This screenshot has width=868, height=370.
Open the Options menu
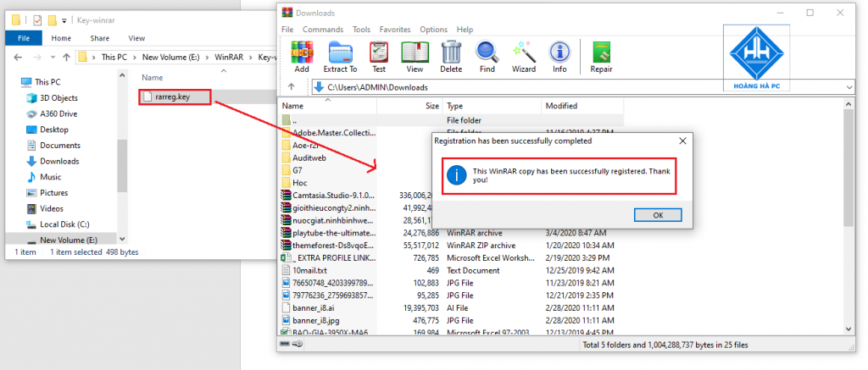(433, 30)
